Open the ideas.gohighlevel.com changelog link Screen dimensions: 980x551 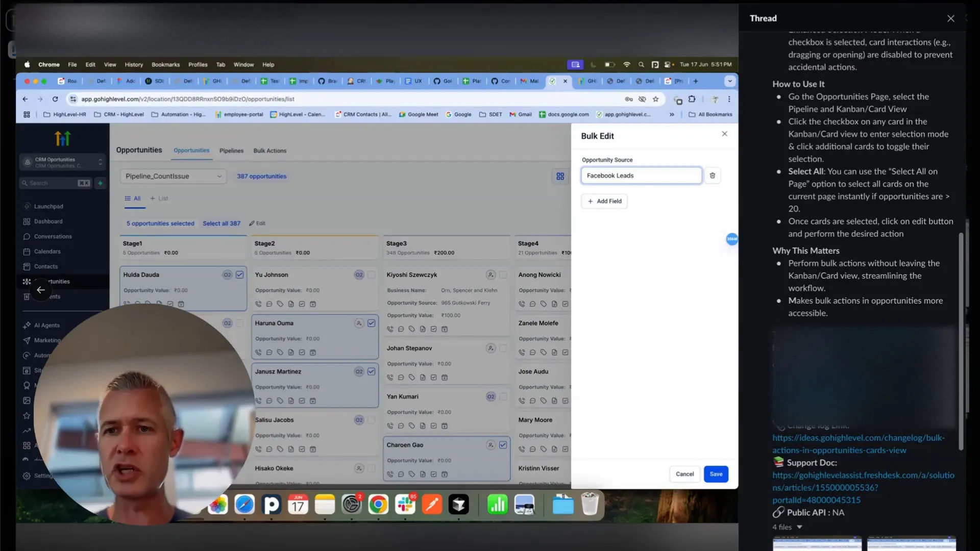click(x=858, y=444)
